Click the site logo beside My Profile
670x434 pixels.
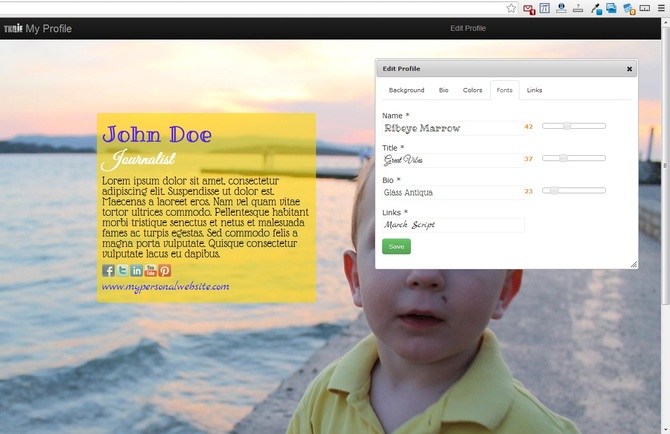pyautogui.click(x=13, y=29)
